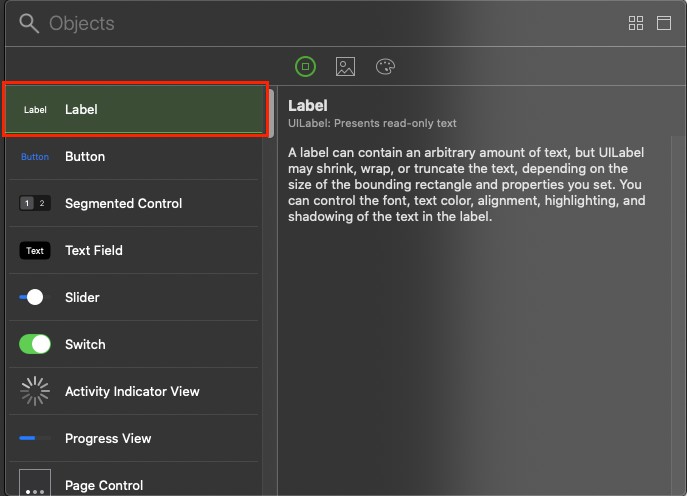This screenshot has height=496, width=687.
Task: Select the Slider object row
Action: coord(134,297)
